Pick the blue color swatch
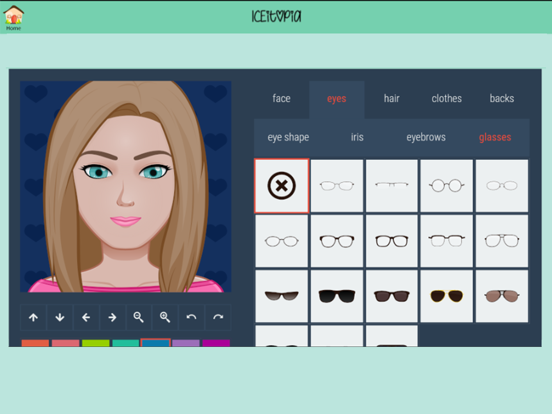 (156, 343)
